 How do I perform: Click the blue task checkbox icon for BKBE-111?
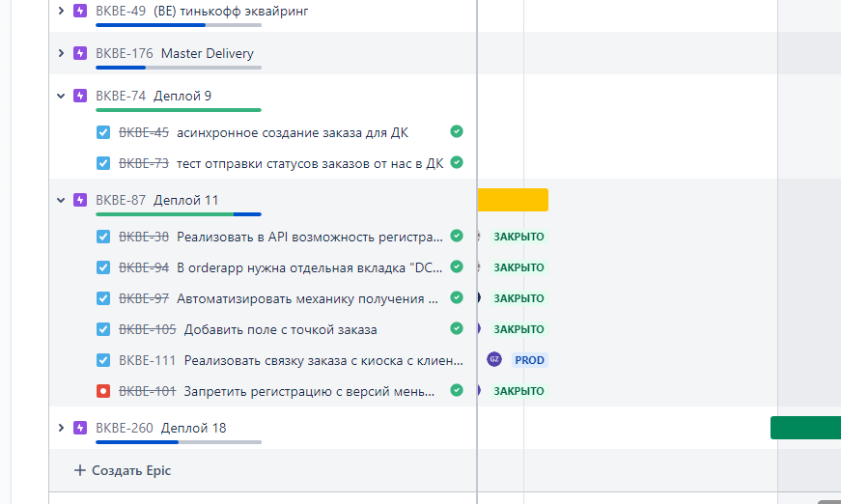pos(103,360)
